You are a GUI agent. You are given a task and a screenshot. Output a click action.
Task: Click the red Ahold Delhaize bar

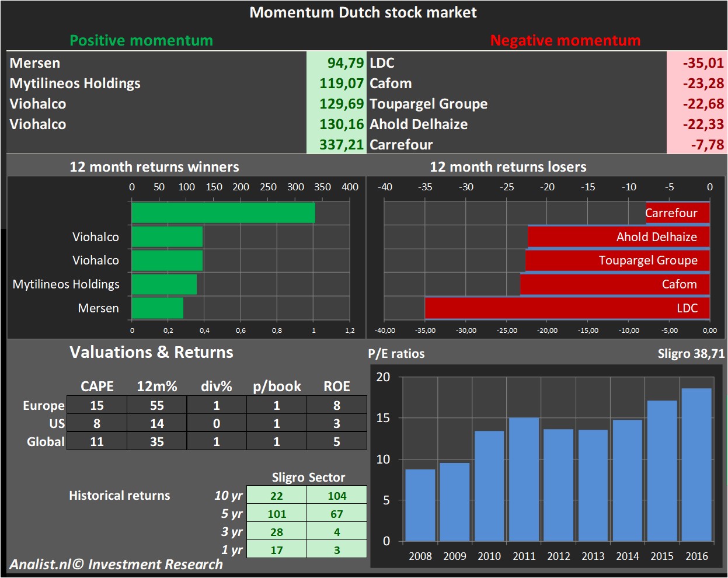coord(619,236)
